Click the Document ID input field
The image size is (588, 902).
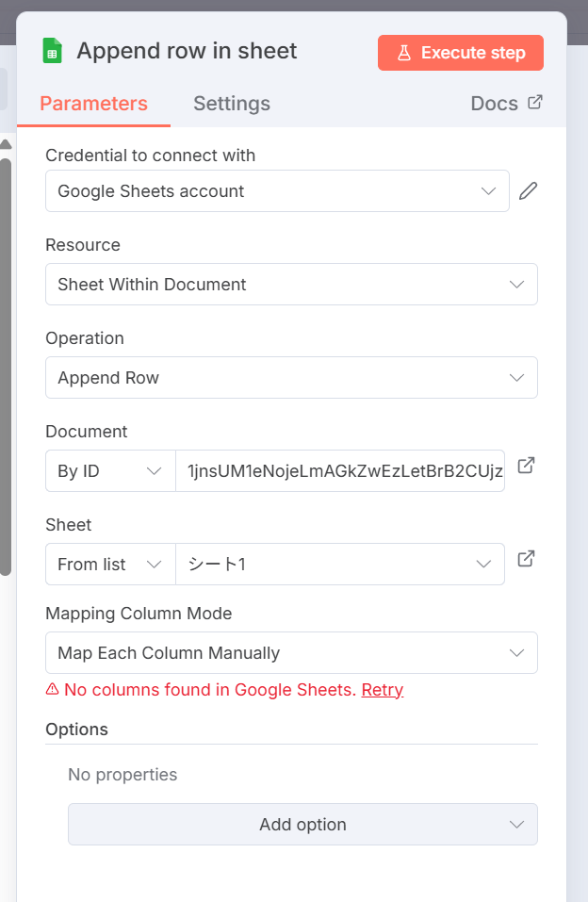[x=339, y=471]
